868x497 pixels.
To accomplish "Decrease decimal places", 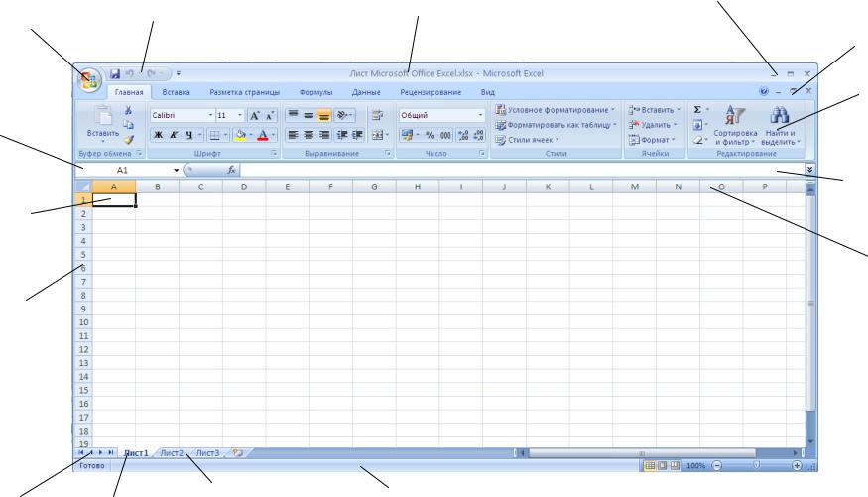I will (478, 135).
